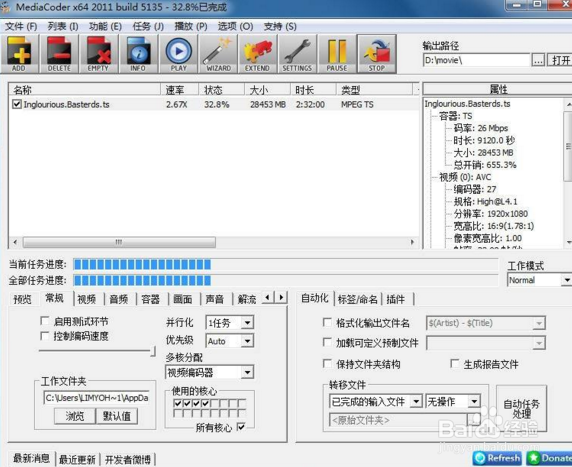Screen dimensions: 572x467
Task: Open the 加载可定义预制文件 preset dropdown
Action: pyautogui.click(x=539, y=343)
